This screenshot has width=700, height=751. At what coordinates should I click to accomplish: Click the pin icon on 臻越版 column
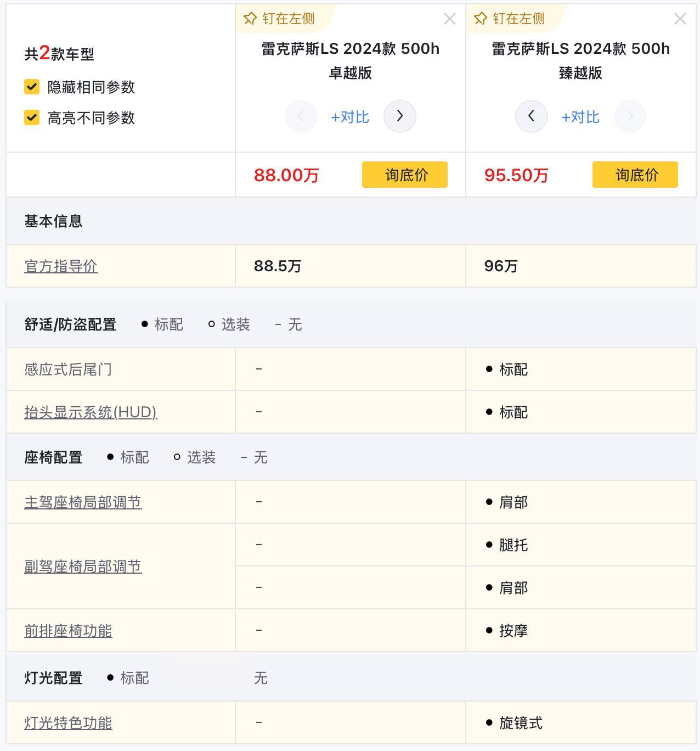tap(481, 19)
